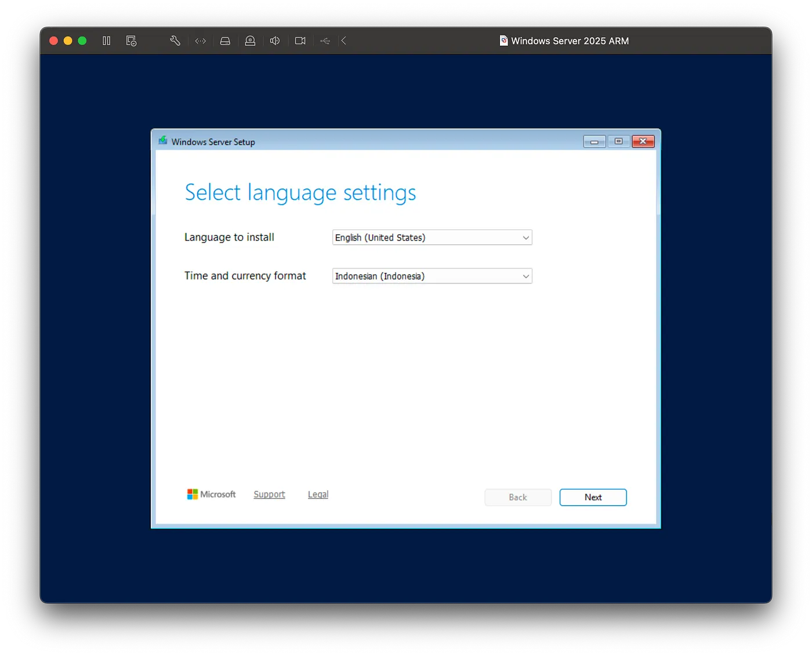Click the sound speaker icon in toolbar
Image resolution: width=812 pixels, height=656 pixels.
[275, 41]
